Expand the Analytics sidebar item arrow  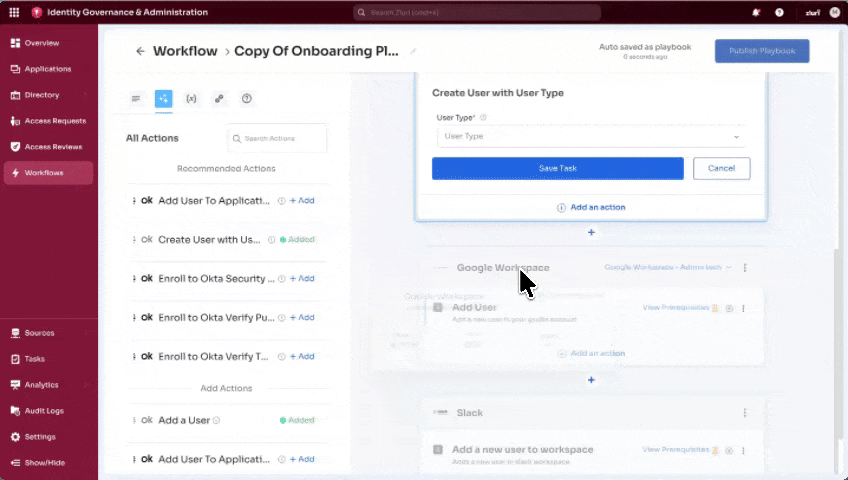(x=85, y=385)
